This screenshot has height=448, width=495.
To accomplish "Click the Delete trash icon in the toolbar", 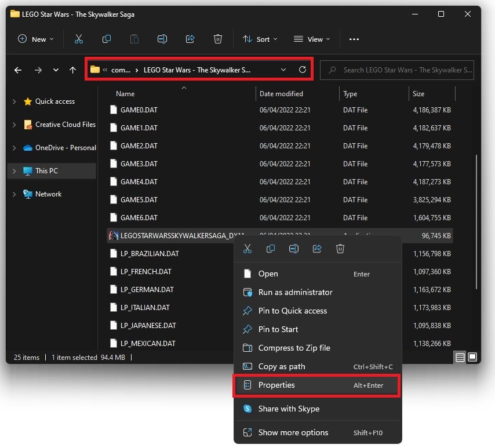I will [218, 39].
